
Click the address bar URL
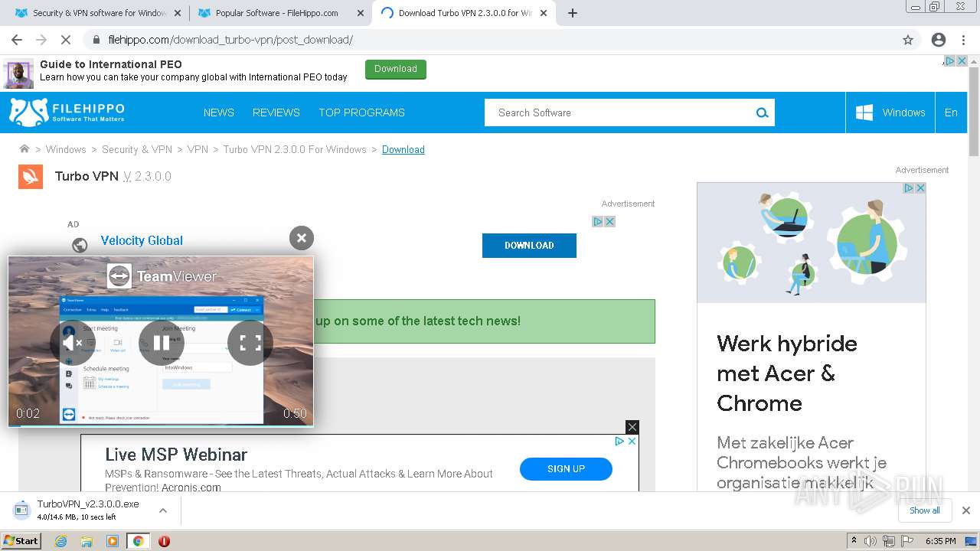point(230,40)
